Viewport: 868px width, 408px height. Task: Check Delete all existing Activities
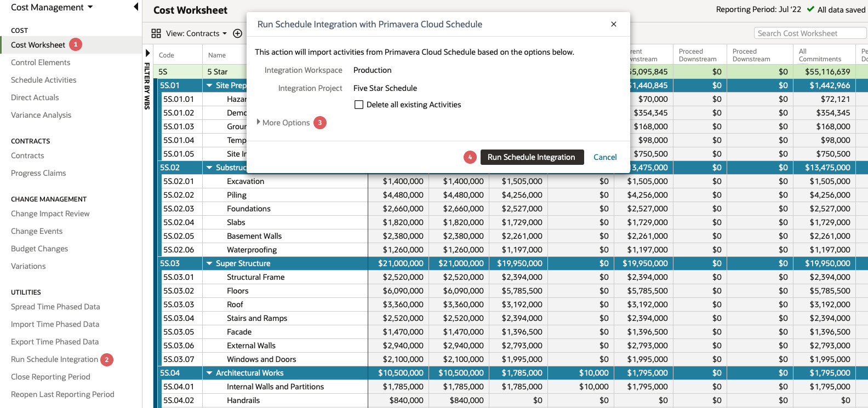tap(359, 105)
